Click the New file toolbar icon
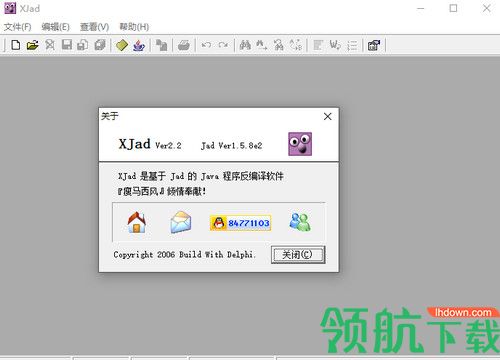 click(x=16, y=45)
